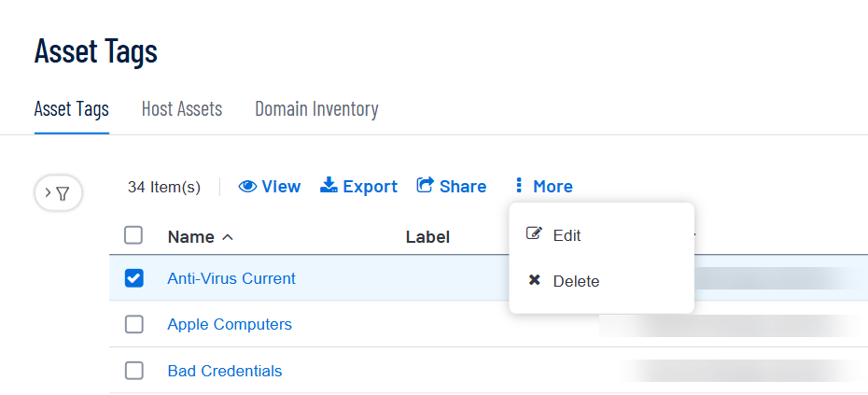Open the More actions dropdown
The height and width of the screenshot is (395, 868).
coord(543,186)
